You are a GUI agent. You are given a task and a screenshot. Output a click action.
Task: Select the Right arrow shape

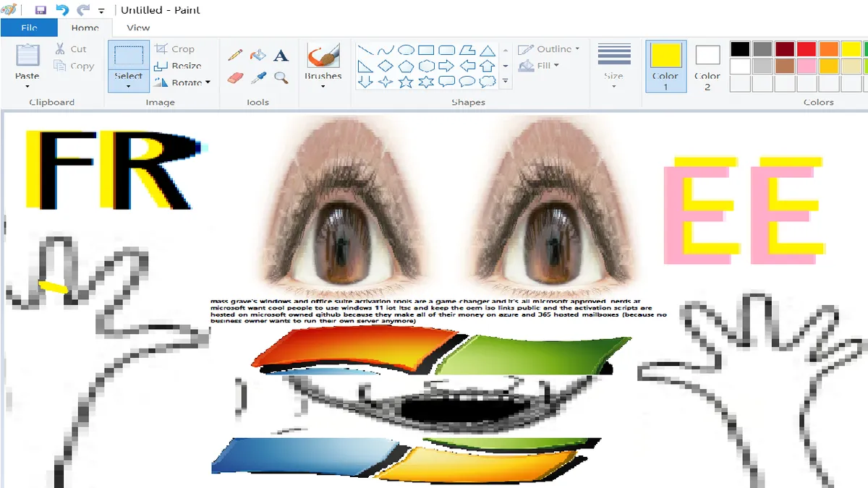click(447, 66)
